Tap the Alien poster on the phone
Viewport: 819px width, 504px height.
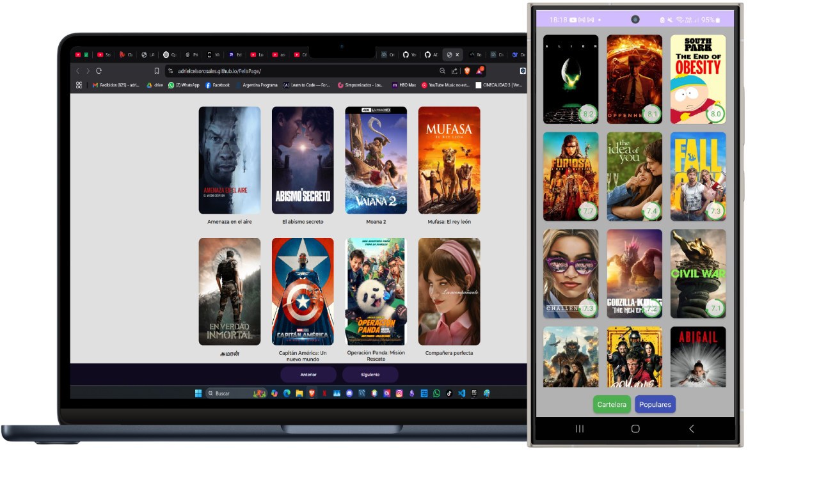[571, 79]
